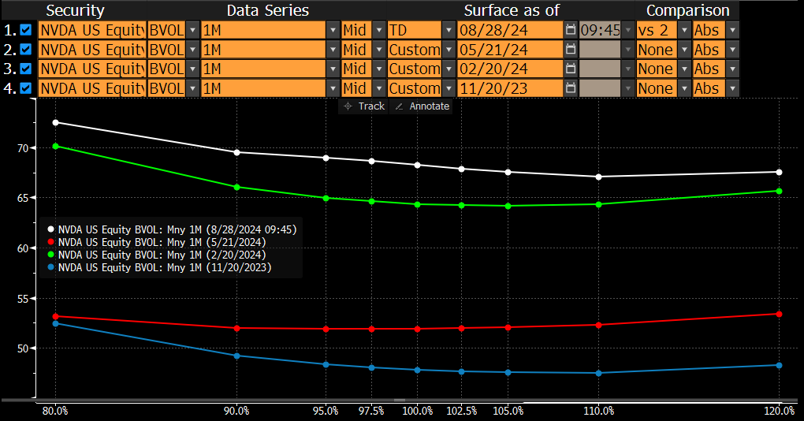Open row 2 Abs dropdown
This screenshot has height=424, width=805.
733,49
